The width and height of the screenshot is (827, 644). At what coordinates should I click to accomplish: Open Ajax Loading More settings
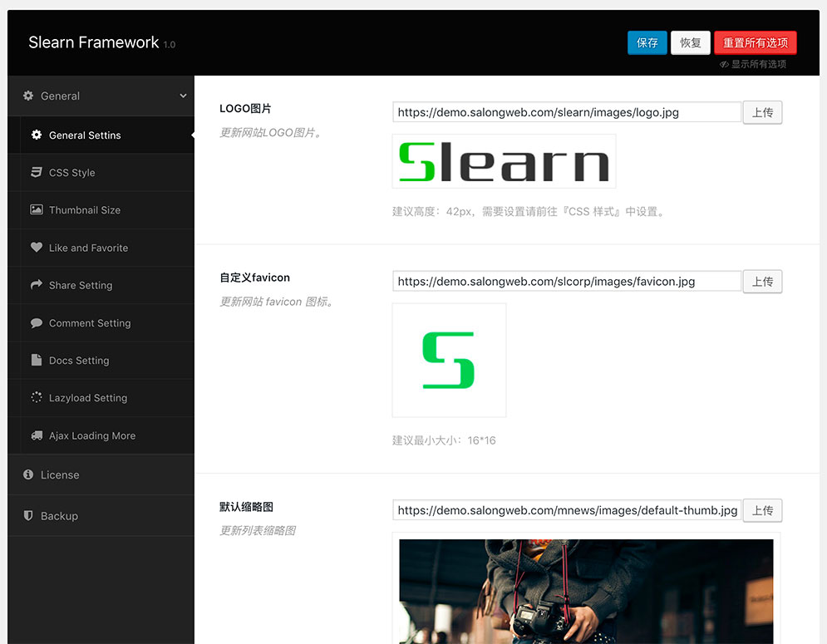click(101, 435)
